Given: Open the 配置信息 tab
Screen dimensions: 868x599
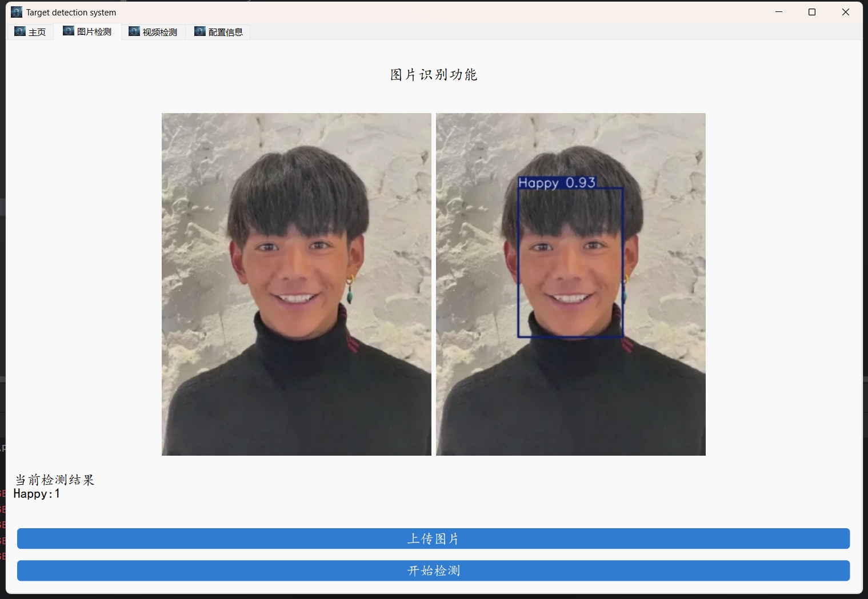Looking at the screenshot, I should (x=218, y=32).
